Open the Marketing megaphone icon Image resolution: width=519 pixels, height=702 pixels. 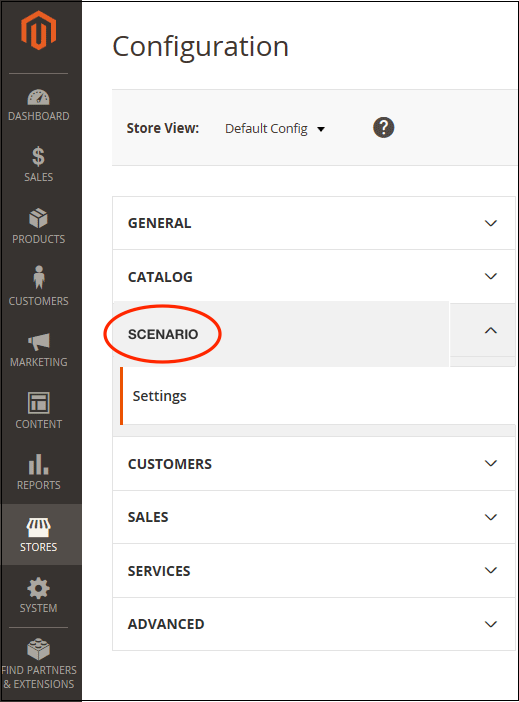pos(39,342)
